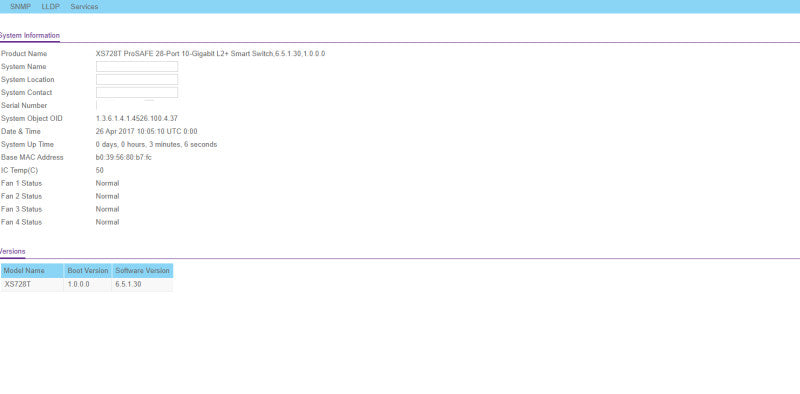
Task: Open the Services menu item
Action: (x=84, y=7)
